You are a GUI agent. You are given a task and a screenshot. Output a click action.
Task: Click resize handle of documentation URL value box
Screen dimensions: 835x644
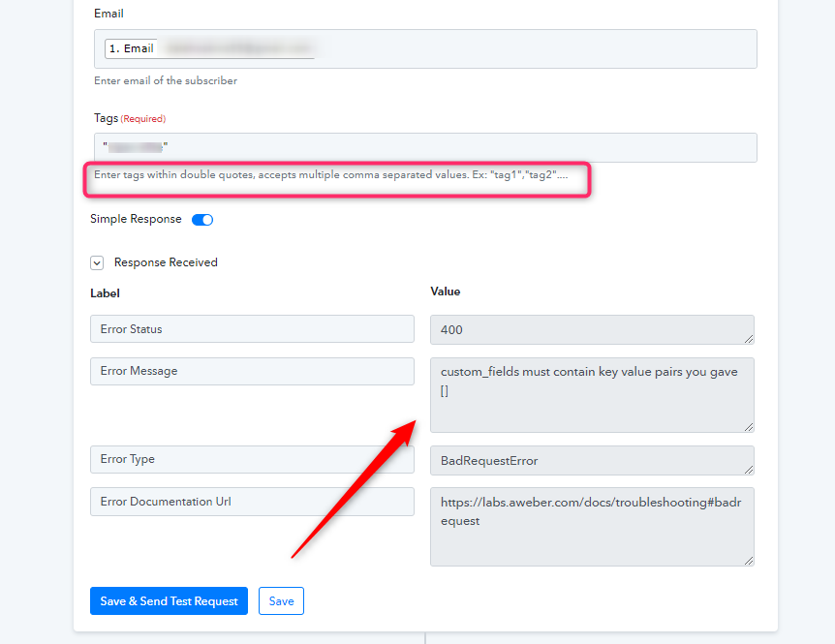pos(749,561)
